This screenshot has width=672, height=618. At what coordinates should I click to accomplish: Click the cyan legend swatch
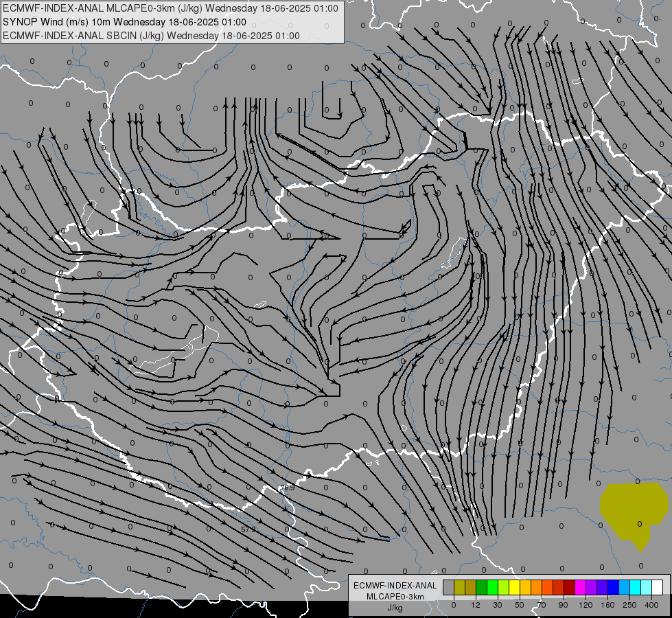636,587
